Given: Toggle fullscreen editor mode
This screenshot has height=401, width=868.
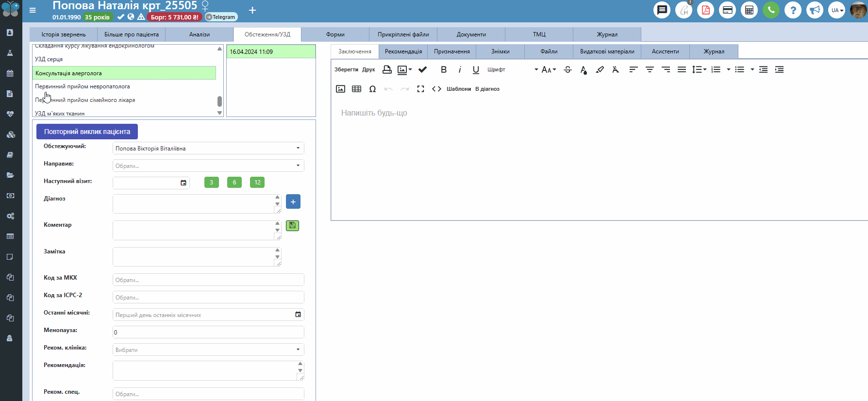Looking at the screenshot, I should [420, 89].
